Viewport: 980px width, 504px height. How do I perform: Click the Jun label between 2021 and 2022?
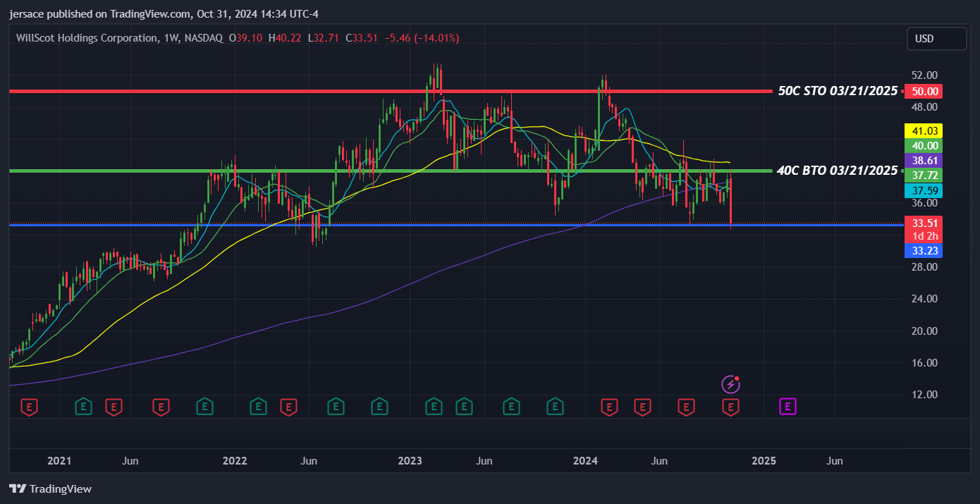(130, 461)
